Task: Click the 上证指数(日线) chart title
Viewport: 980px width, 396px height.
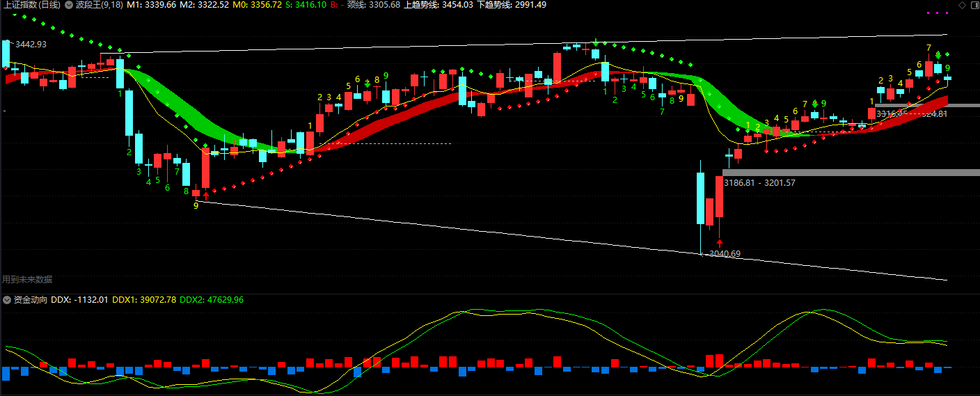Action: pyautogui.click(x=31, y=5)
